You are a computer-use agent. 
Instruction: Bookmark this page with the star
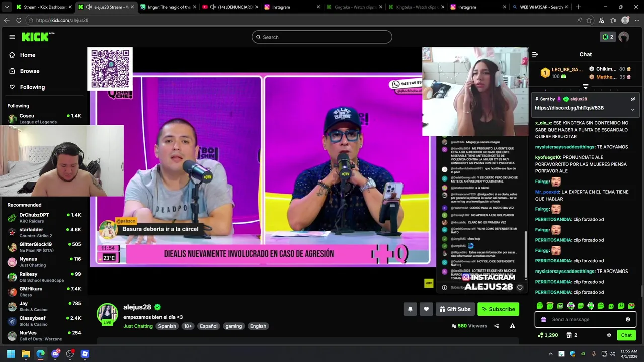pos(589,20)
